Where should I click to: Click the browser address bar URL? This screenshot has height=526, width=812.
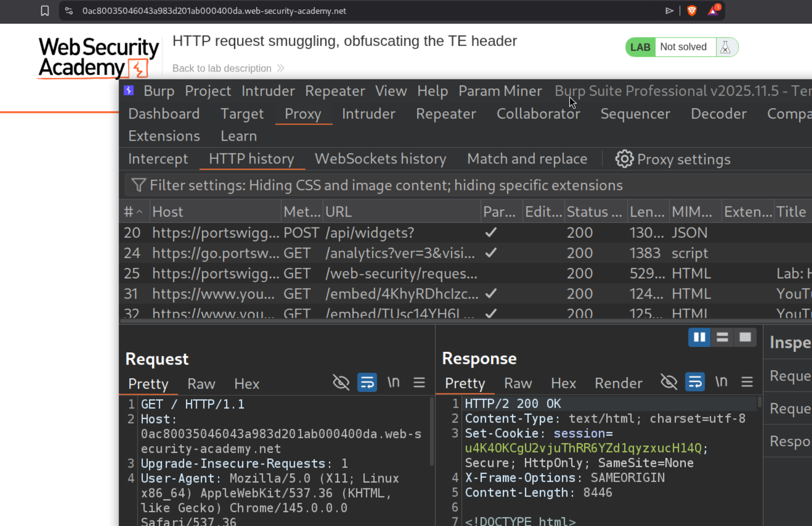click(x=214, y=11)
